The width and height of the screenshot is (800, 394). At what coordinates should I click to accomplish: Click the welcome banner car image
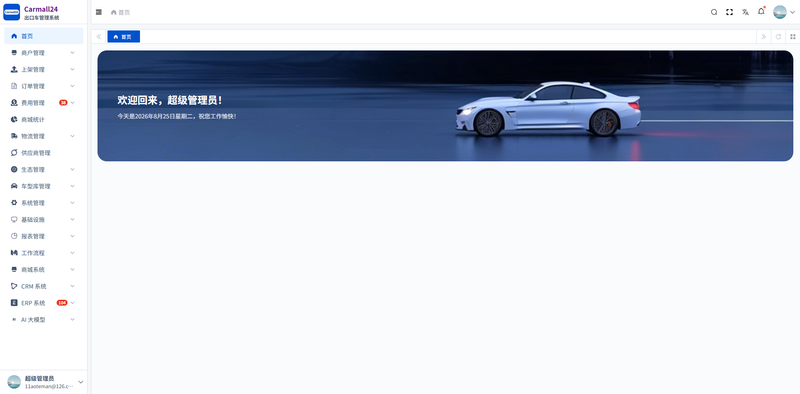point(548,109)
